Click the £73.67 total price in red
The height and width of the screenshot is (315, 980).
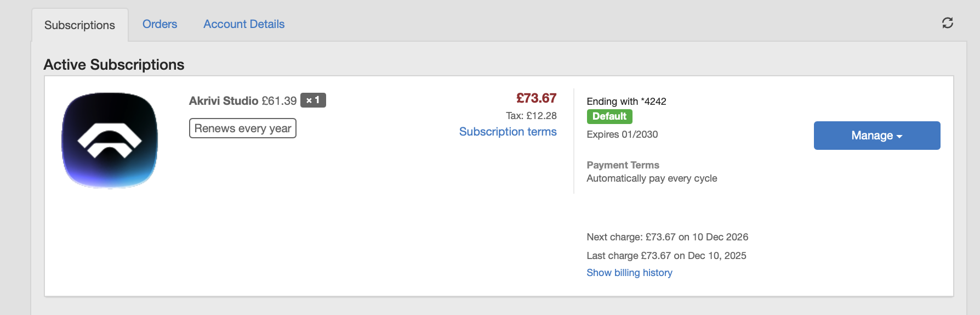536,98
